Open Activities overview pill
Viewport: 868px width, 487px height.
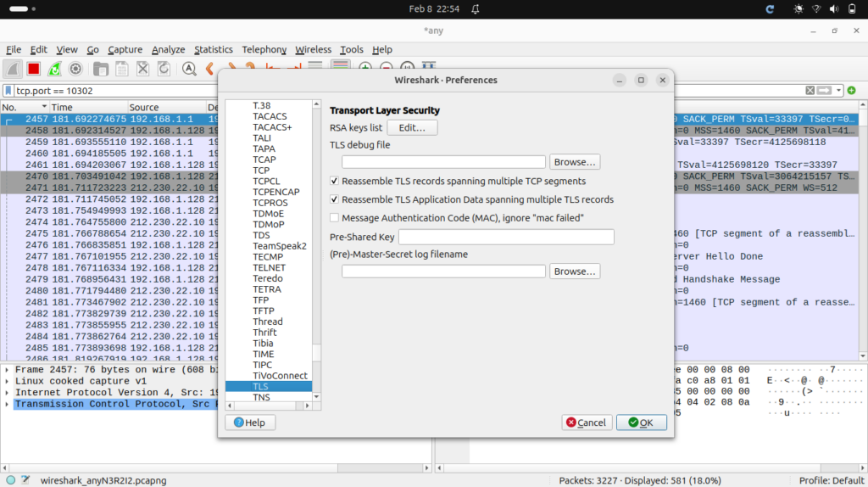(19, 8)
